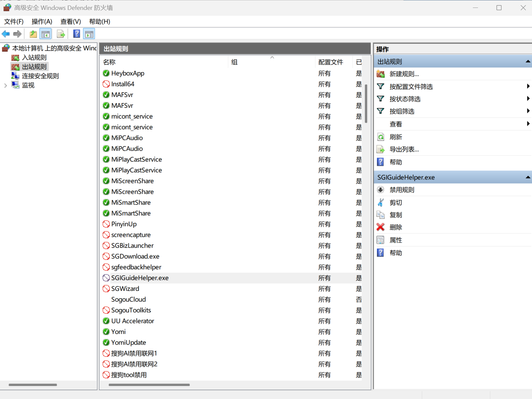The height and width of the screenshot is (399, 532).
Task: Open the 文件(F) menu
Action: [14, 22]
